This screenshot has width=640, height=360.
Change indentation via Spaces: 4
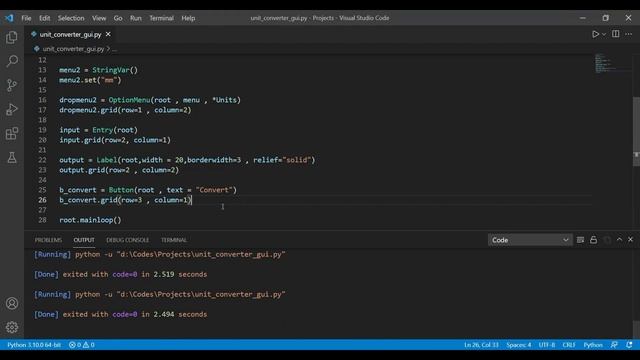[x=519, y=345]
